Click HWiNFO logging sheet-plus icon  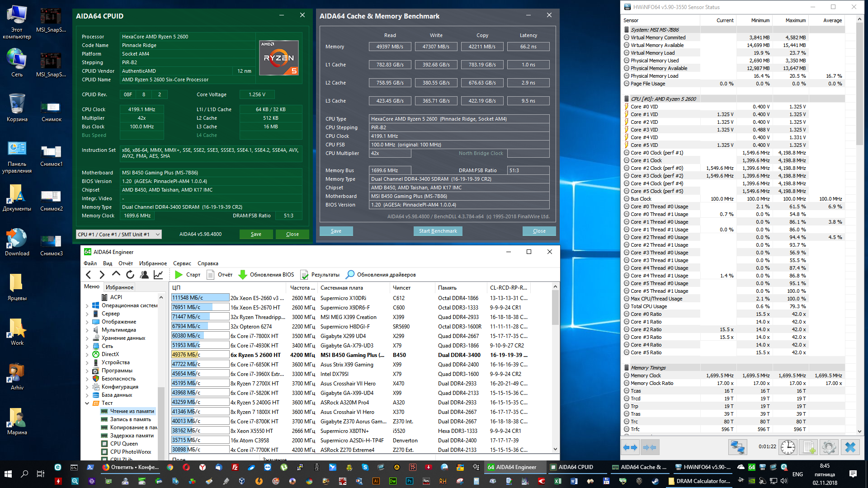[x=808, y=447]
